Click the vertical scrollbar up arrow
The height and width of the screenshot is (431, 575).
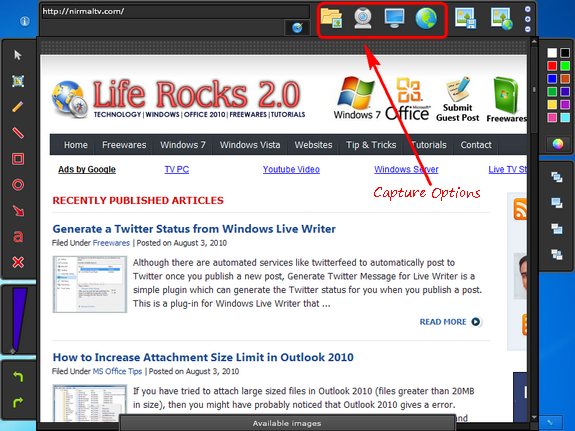point(534,42)
